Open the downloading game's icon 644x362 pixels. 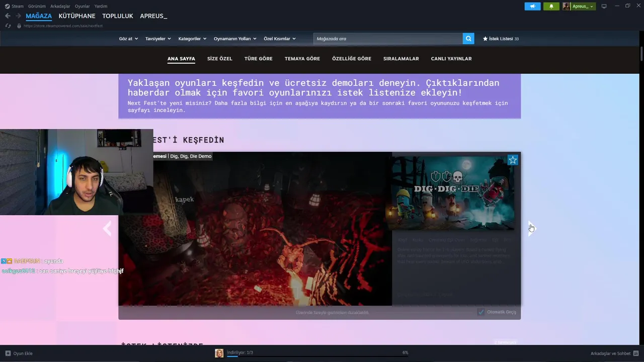coord(219,353)
